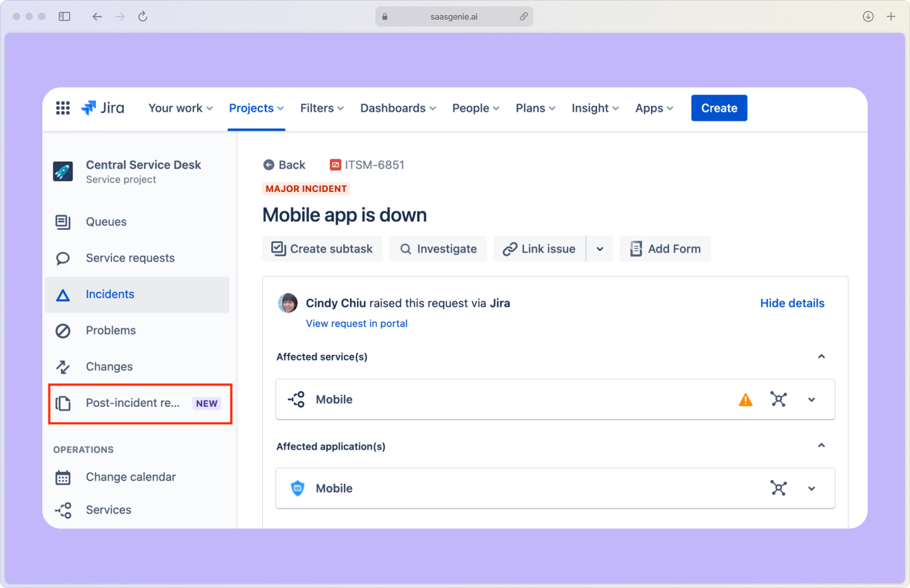Open the Plans dropdown menu
Screen dimensions: 910x588
pos(536,108)
